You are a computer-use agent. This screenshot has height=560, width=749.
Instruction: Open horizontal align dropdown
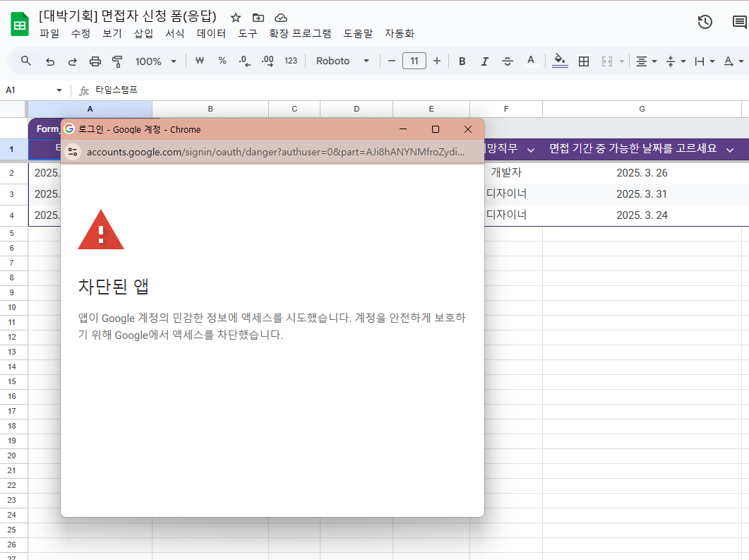(x=647, y=61)
